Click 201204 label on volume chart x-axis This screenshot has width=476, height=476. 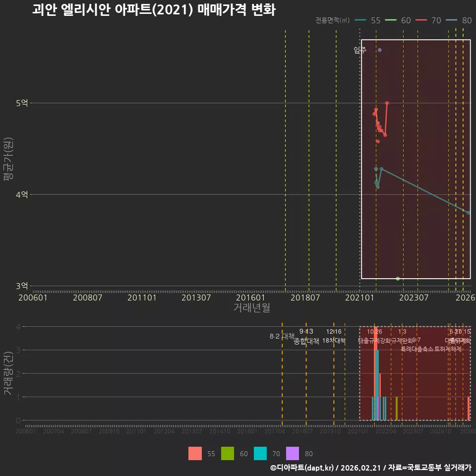164,431
